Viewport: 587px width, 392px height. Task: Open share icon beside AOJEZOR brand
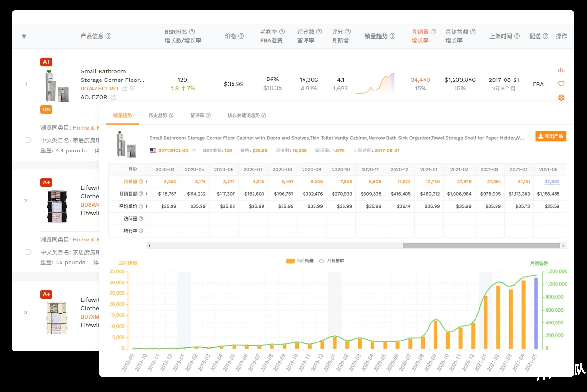tap(113, 97)
